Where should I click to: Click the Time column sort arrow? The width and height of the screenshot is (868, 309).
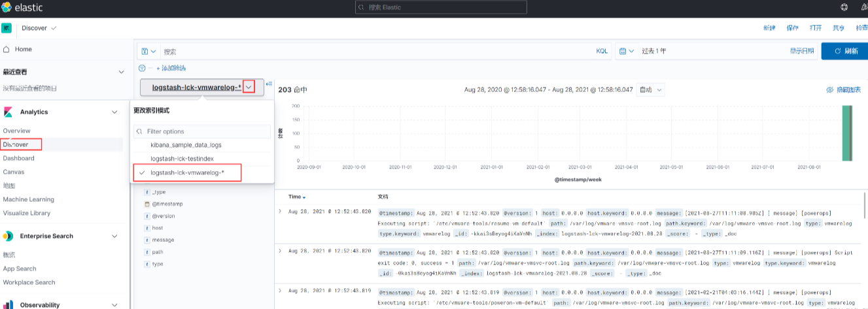304,197
